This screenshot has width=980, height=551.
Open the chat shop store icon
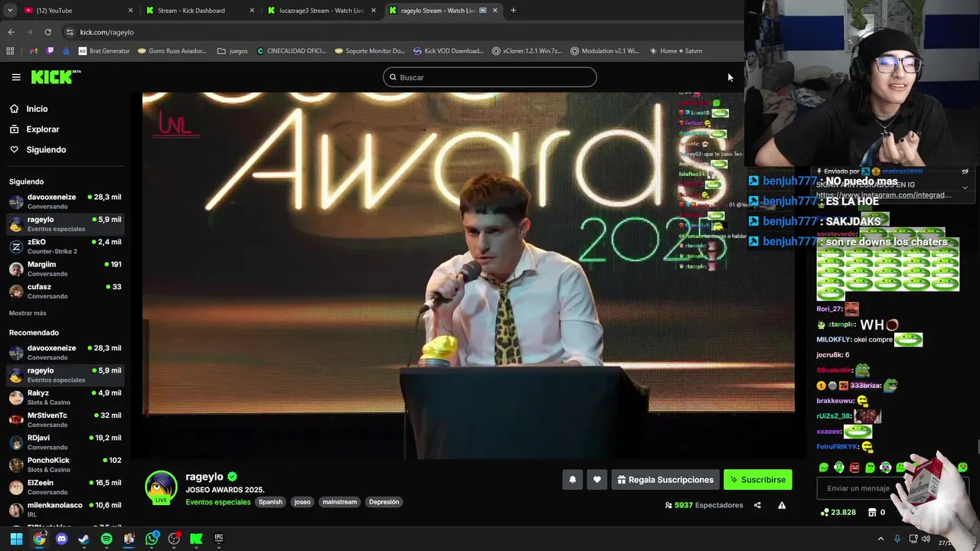point(872,512)
